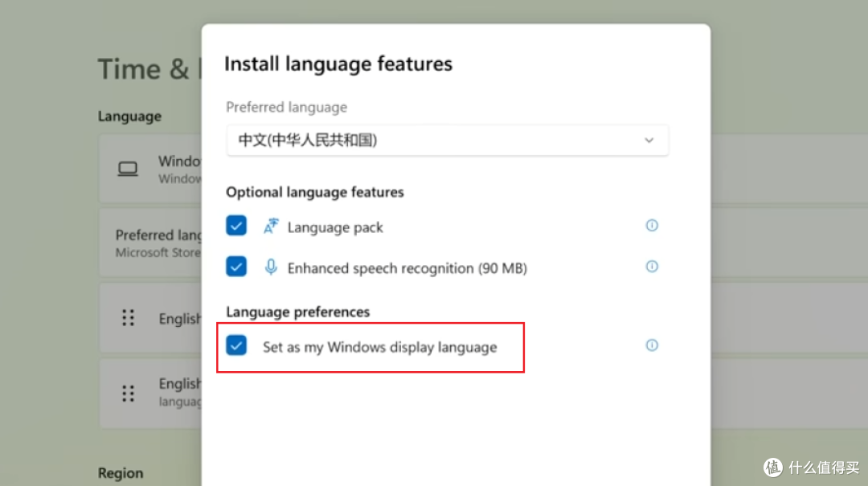Image resolution: width=868 pixels, height=486 pixels.
Task: Click info icon for Windows display language
Action: (652, 345)
